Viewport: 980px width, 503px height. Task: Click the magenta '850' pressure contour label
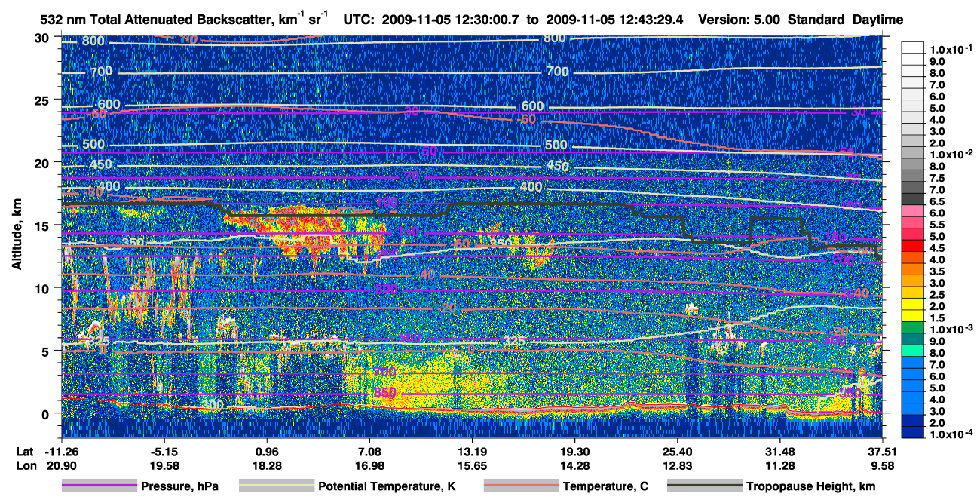(x=385, y=393)
